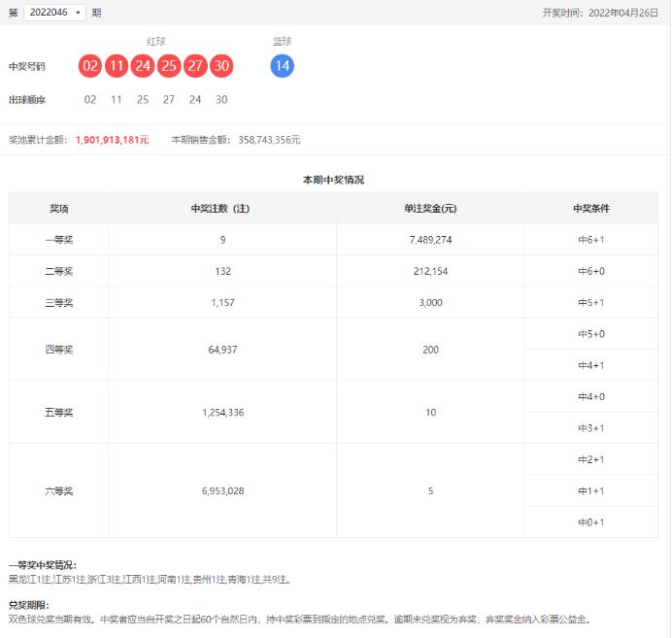
Task: Click prize pool amount 1,901,913,181元
Action: (113, 140)
